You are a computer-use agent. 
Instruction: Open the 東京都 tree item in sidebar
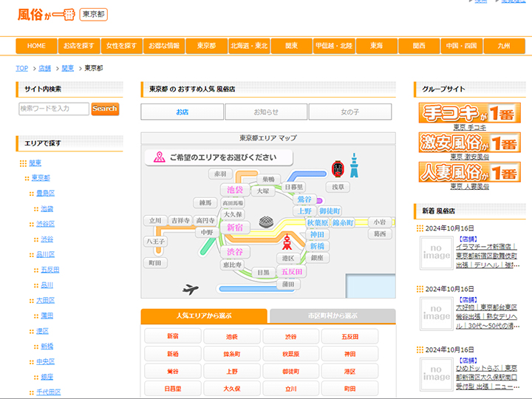point(41,178)
